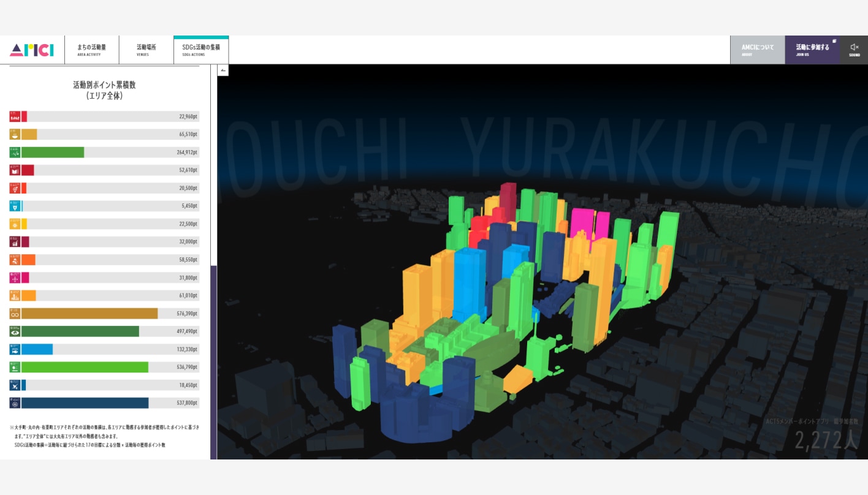
Task: Click the SDG 5 Gender Equality icon
Action: 15,188
